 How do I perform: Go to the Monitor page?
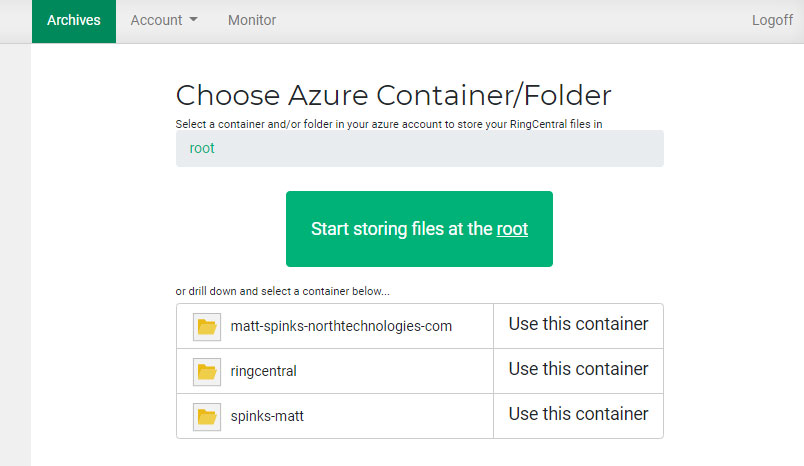tap(252, 21)
